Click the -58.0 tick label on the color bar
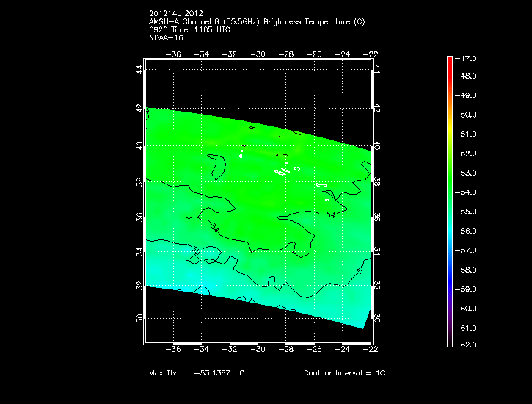This screenshot has height=404, width=532. click(467, 270)
